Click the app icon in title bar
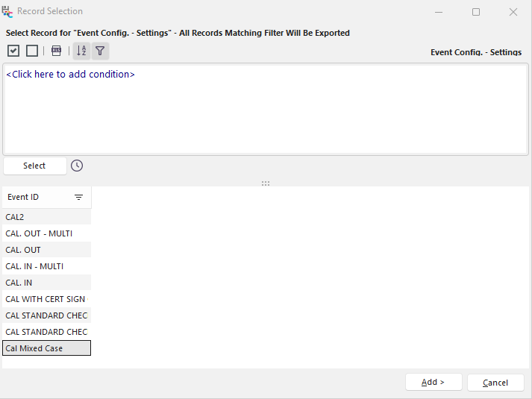This screenshot has height=399, width=532. pos(7,11)
